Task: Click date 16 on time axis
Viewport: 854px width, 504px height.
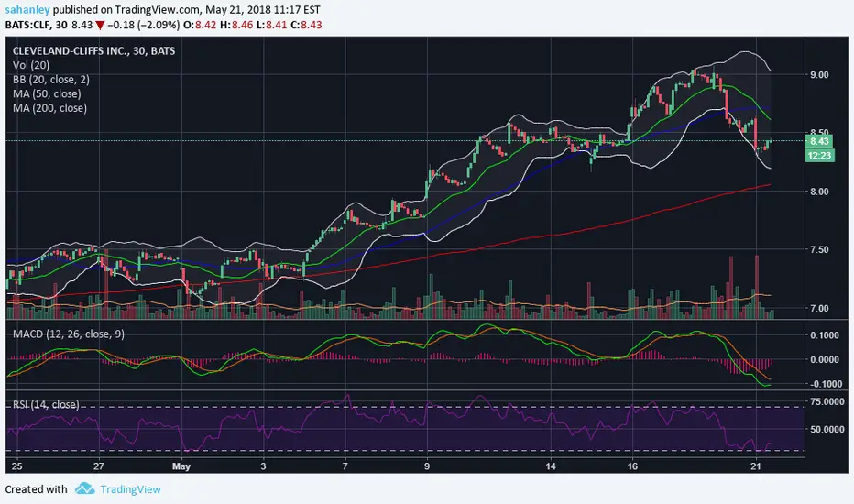Action: [632, 466]
